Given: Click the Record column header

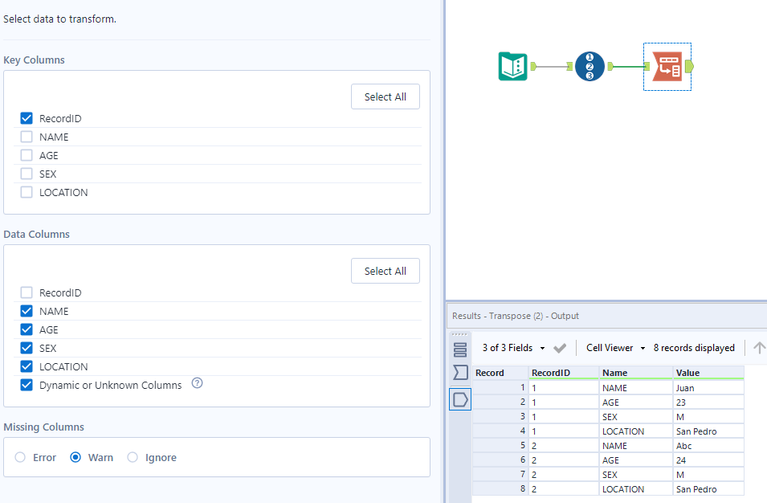Looking at the screenshot, I should [x=500, y=373].
